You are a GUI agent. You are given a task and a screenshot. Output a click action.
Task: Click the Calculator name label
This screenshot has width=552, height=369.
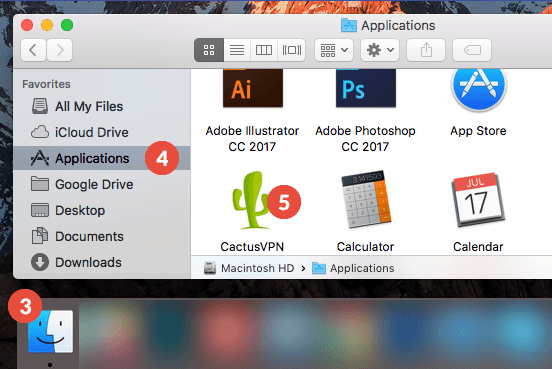[x=365, y=247]
